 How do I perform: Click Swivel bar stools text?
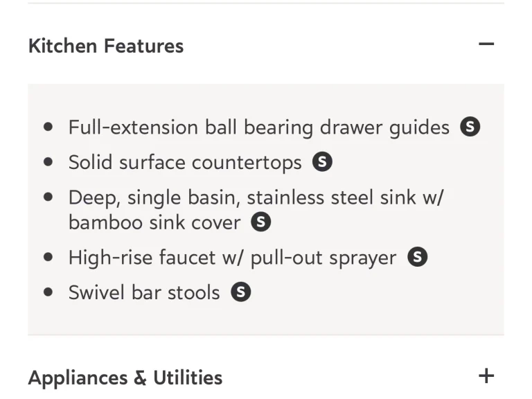[x=144, y=292]
